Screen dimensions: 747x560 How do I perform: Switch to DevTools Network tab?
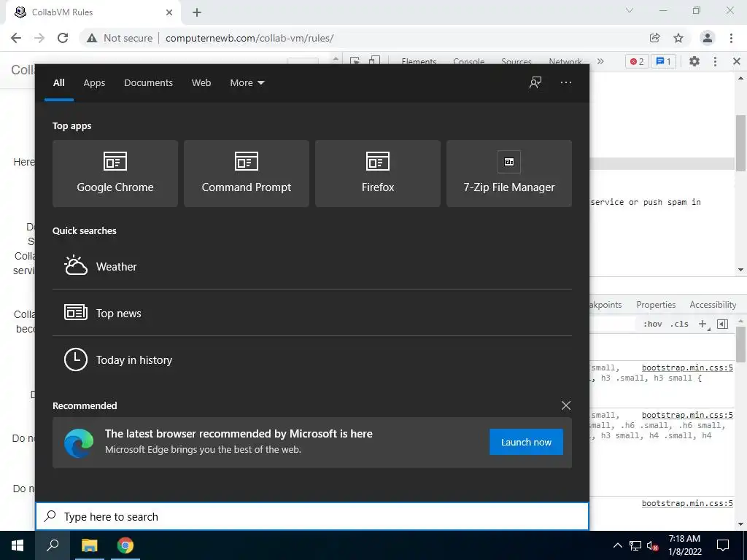[x=565, y=61]
